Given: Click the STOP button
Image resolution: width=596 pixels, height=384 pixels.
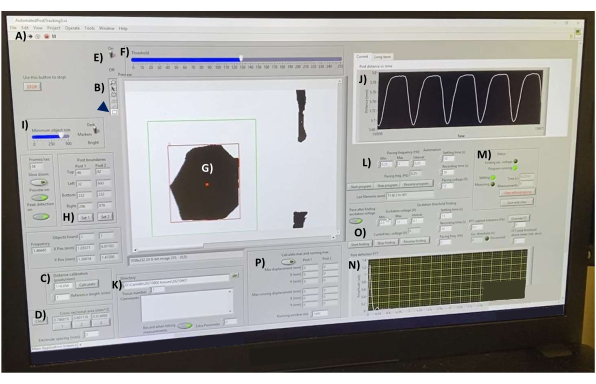Looking at the screenshot, I should [x=32, y=87].
